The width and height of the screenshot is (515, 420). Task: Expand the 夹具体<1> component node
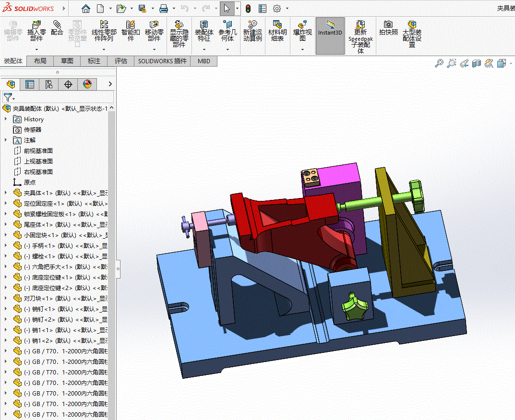click(x=6, y=193)
